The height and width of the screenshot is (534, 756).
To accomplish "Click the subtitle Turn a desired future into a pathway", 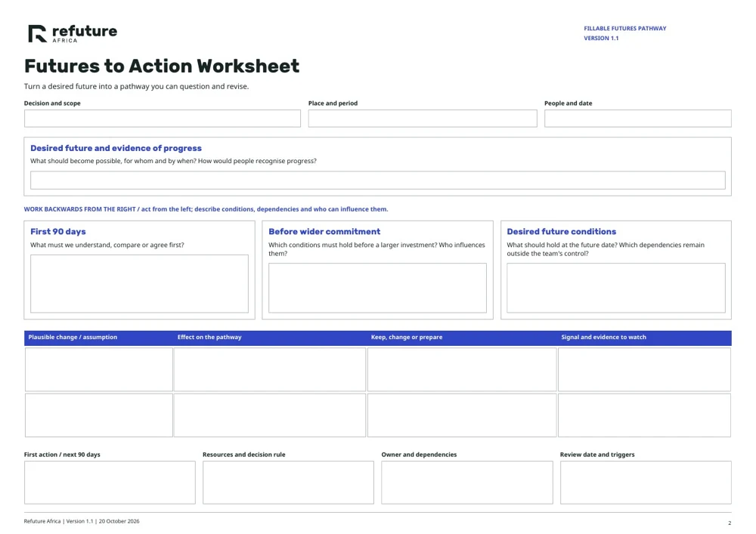I will tap(136, 86).
